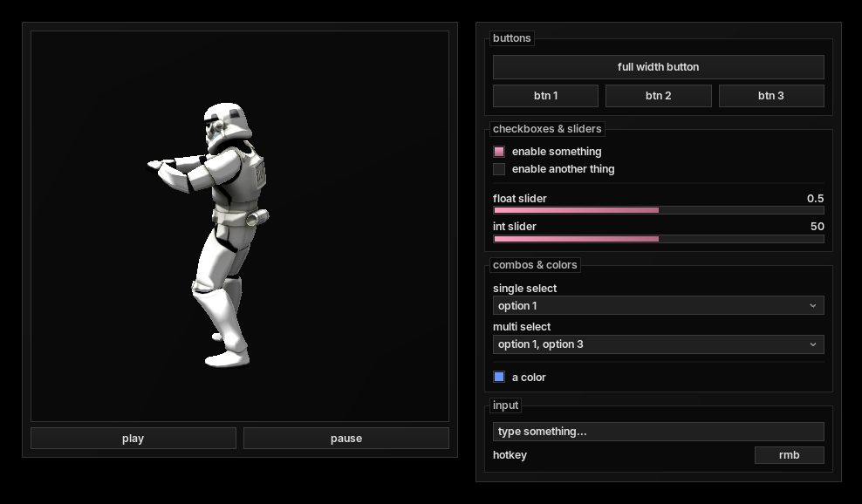This screenshot has height=504, width=862.
Task: Expand the multi select dropdown
Action: [x=659, y=344]
